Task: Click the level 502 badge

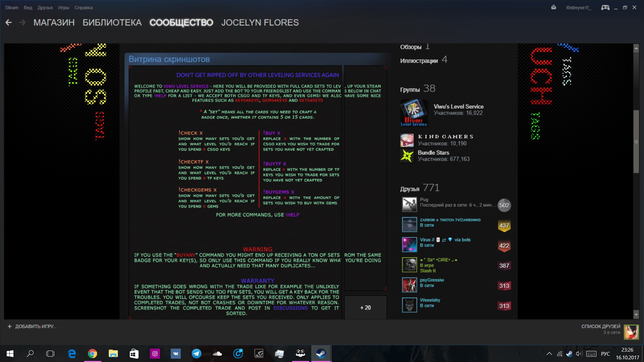Action: [504, 205]
